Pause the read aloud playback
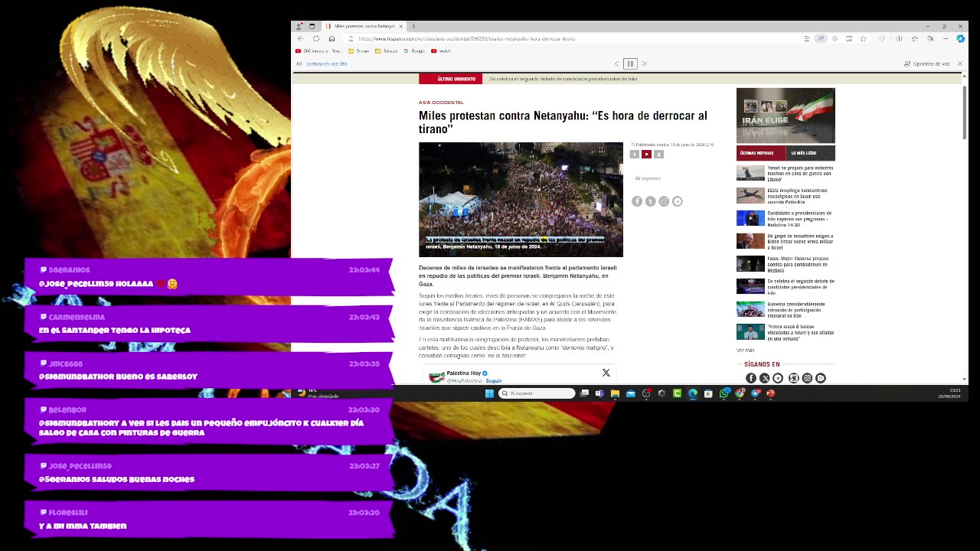980x551 pixels. click(x=630, y=64)
